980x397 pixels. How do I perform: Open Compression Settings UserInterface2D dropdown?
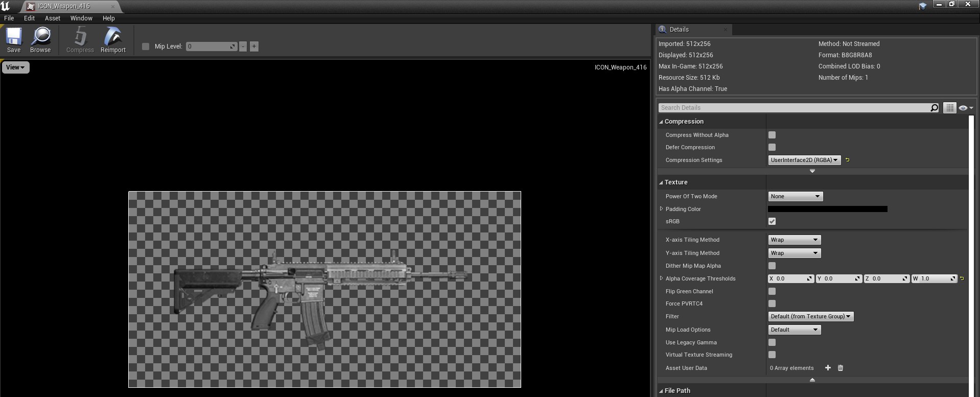point(805,160)
